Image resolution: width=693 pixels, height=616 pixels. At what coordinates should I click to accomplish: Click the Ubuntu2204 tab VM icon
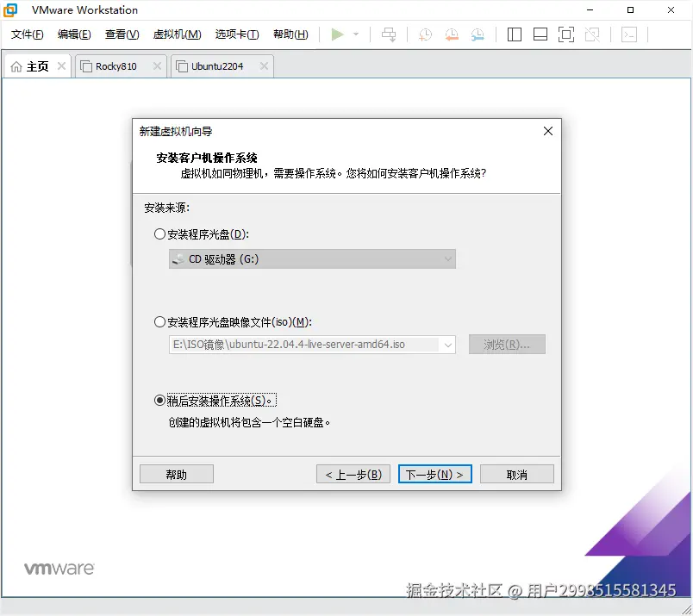click(x=182, y=66)
